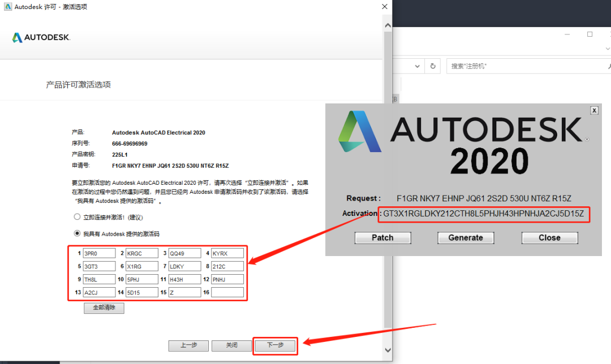Click activation code field 12 containing PNHJ

click(227, 279)
